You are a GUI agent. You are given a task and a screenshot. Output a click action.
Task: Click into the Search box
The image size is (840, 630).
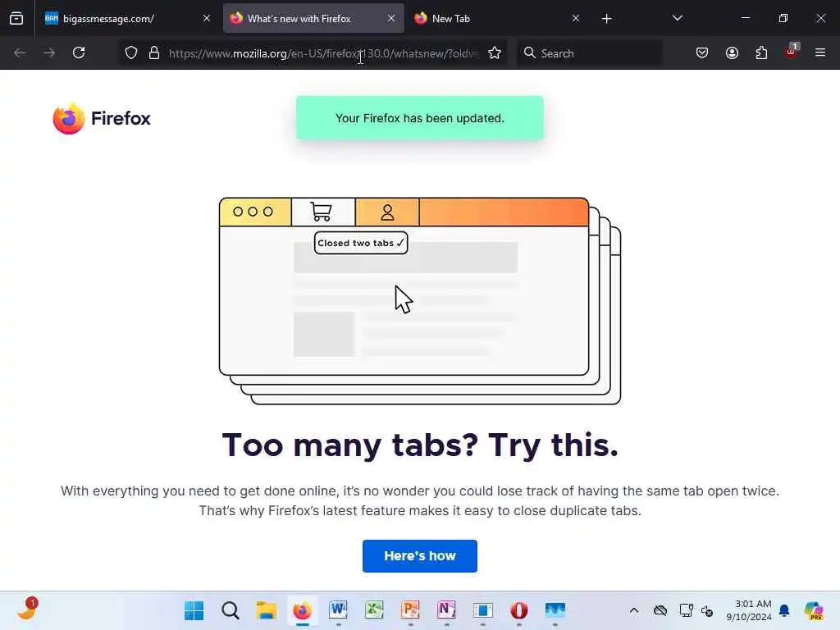pyautogui.click(x=589, y=53)
